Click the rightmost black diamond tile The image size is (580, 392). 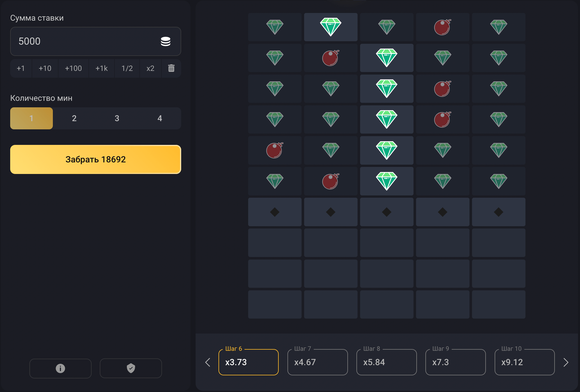coord(498,212)
